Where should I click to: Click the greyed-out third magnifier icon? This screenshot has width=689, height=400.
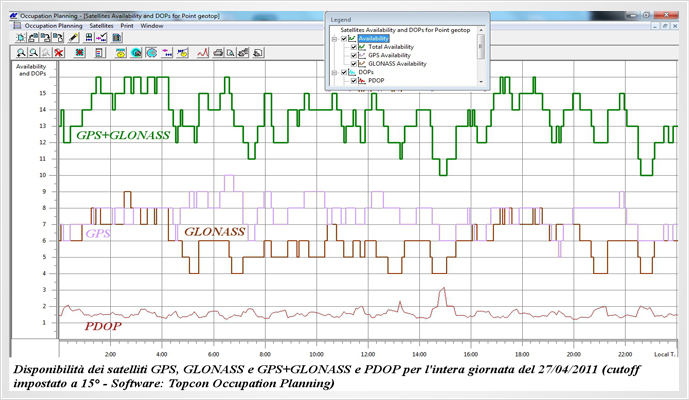pyautogui.click(x=46, y=53)
